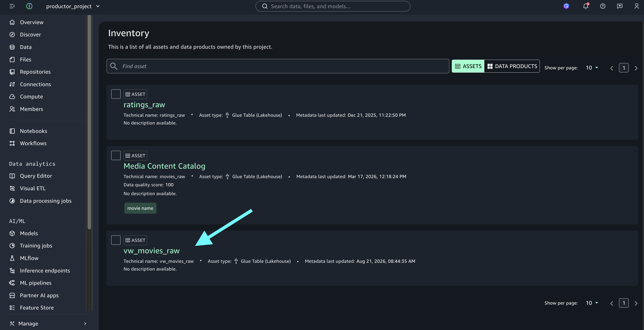Open the user profile icon
This screenshot has height=330, width=644.
click(636, 6)
